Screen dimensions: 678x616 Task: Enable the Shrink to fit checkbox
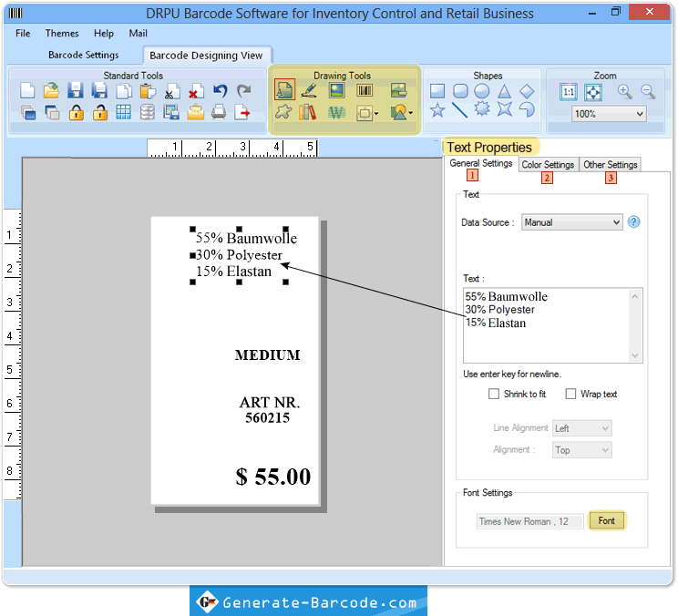coord(493,394)
